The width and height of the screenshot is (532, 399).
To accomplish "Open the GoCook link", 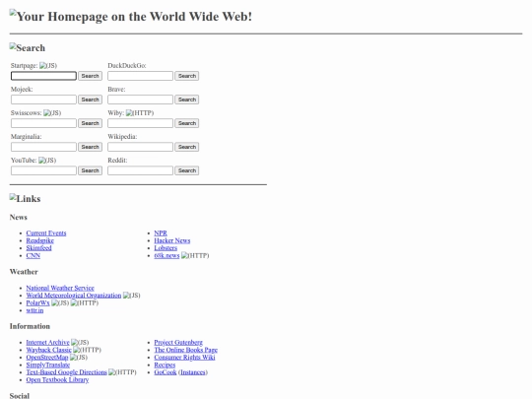I will click(x=166, y=372).
